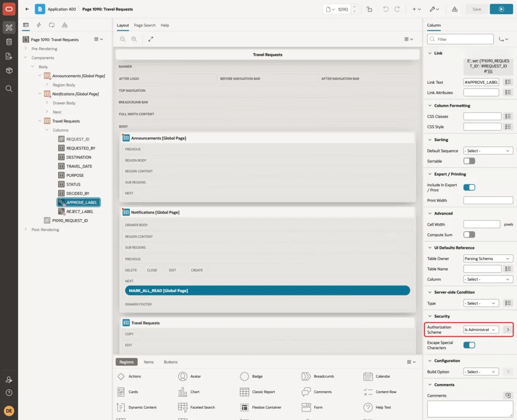Increment the page number stepper up arrow
The height and width of the screenshot is (420, 517).
click(354, 7)
